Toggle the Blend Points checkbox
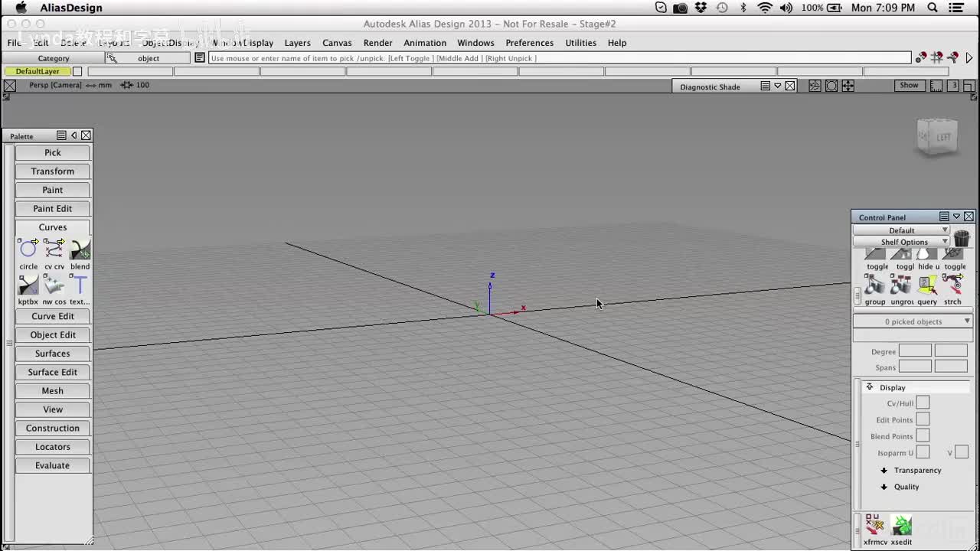The image size is (980, 551). (x=923, y=436)
